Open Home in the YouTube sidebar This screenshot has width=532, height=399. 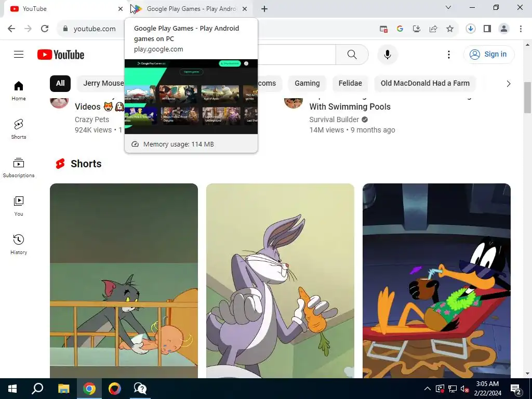[x=19, y=91]
